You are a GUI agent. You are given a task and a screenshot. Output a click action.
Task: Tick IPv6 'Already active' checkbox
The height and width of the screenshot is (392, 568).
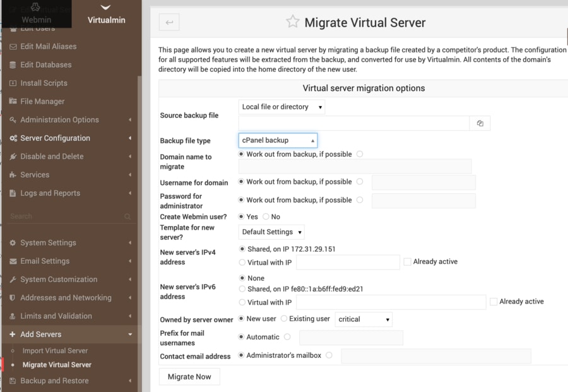494,302
